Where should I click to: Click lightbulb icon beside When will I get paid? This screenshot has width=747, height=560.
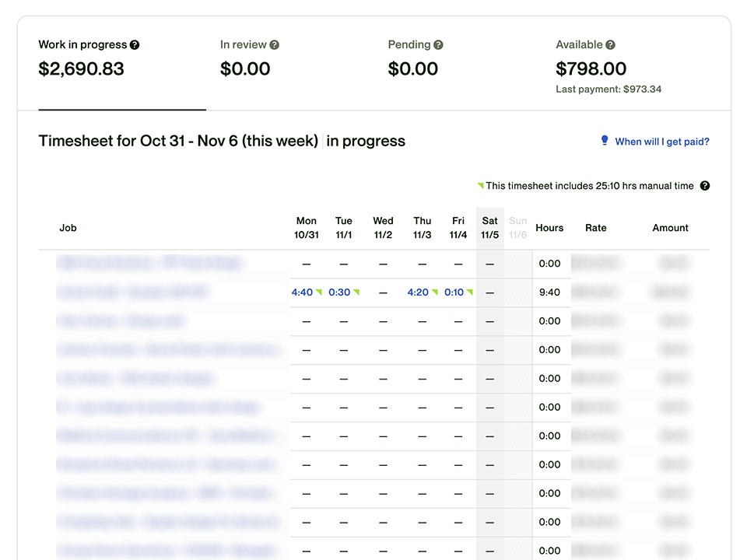pos(605,141)
